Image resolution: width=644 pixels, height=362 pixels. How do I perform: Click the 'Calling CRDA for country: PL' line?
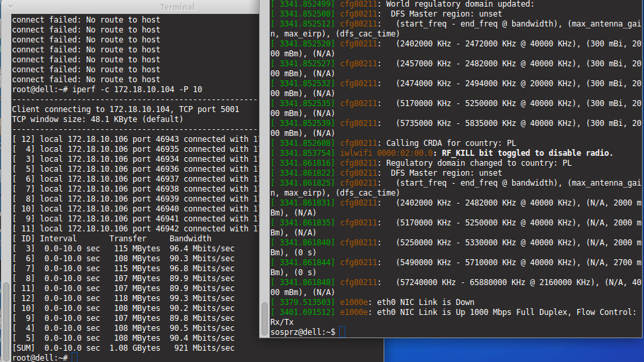393,143
